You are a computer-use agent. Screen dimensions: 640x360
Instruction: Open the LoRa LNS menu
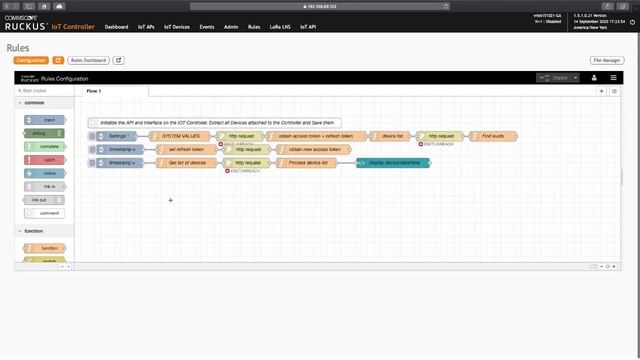pos(280,27)
